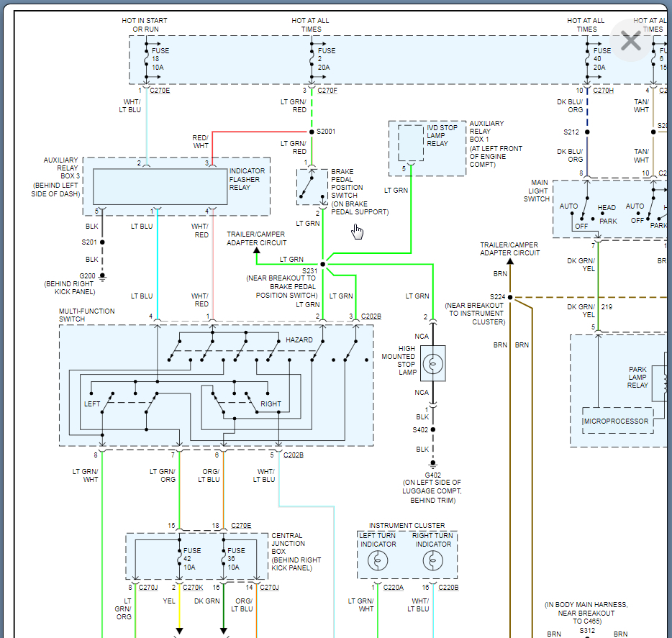Click the S402 splice dot below stop lamp
Viewport: 672px width, 638px height.
(x=433, y=429)
